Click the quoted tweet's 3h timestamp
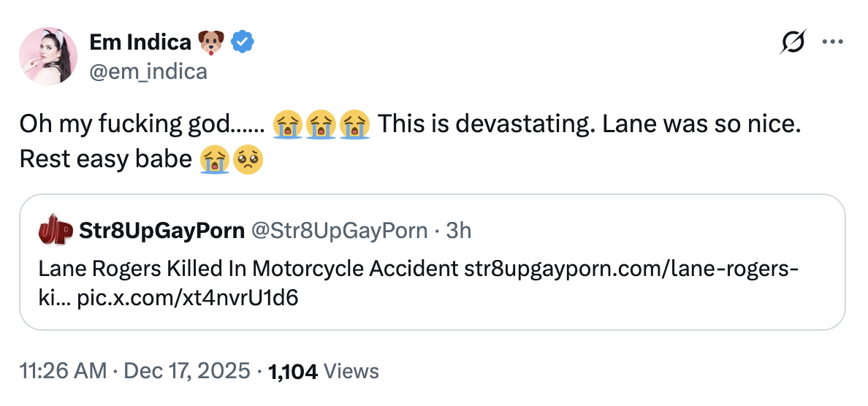Viewport: 868px width, 406px height. [x=459, y=231]
